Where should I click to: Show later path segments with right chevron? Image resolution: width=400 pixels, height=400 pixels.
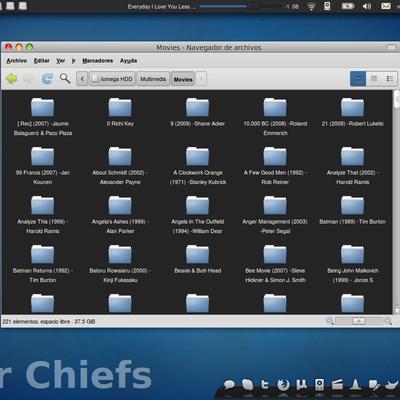click(201, 79)
